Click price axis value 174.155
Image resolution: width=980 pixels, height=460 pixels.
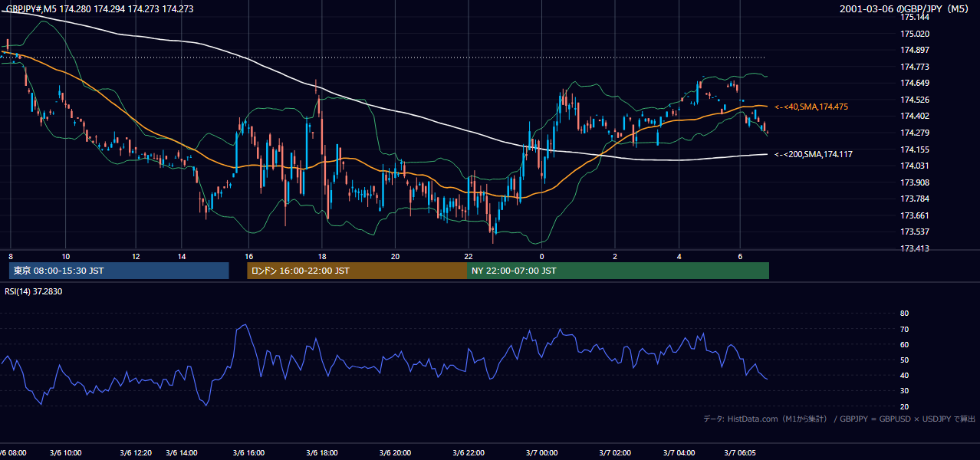915,149
